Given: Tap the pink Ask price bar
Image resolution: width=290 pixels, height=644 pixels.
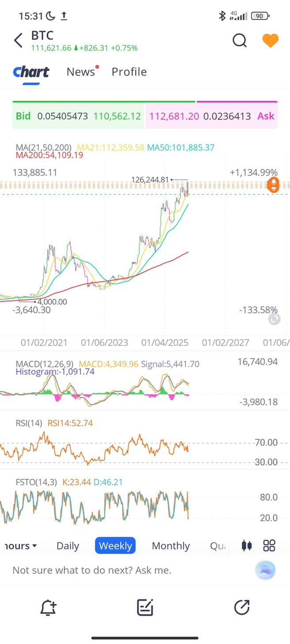Looking at the screenshot, I should pos(212,116).
